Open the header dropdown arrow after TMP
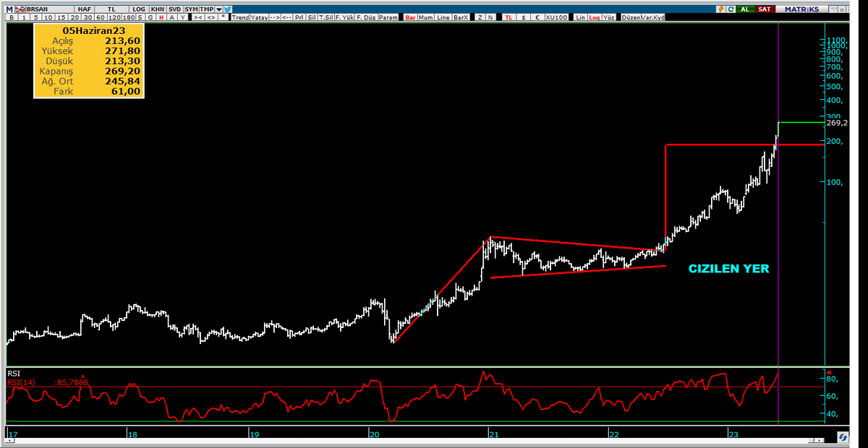 (219, 9)
